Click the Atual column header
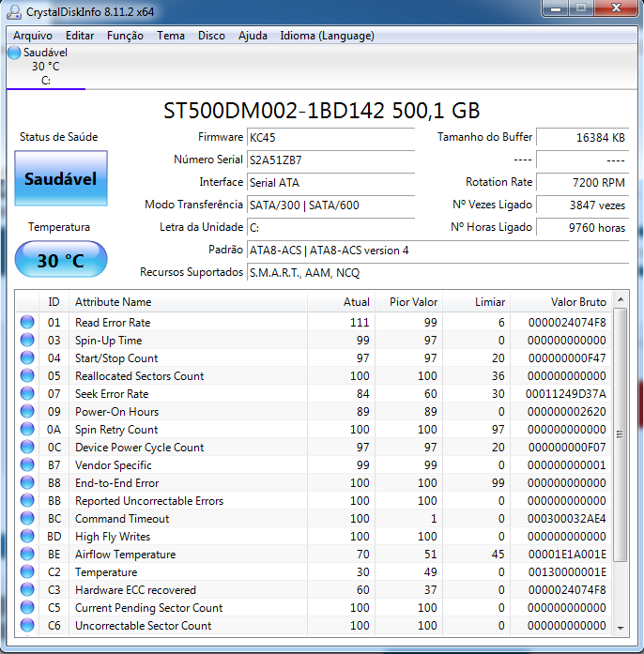The image size is (644, 654). [x=341, y=302]
